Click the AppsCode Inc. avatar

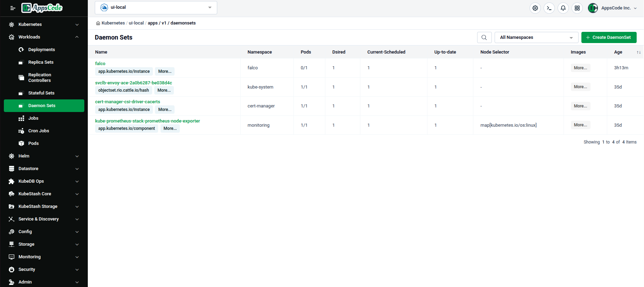coord(593,8)
